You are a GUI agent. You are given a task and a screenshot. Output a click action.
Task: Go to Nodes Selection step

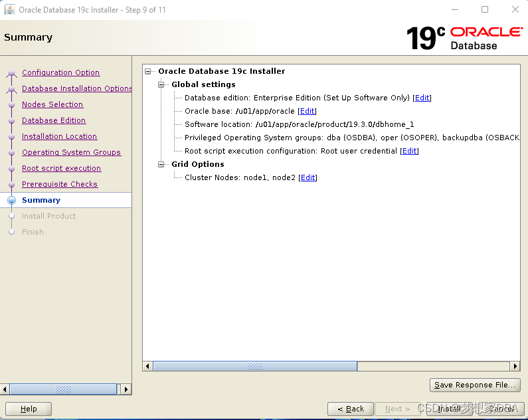(52, 104)
